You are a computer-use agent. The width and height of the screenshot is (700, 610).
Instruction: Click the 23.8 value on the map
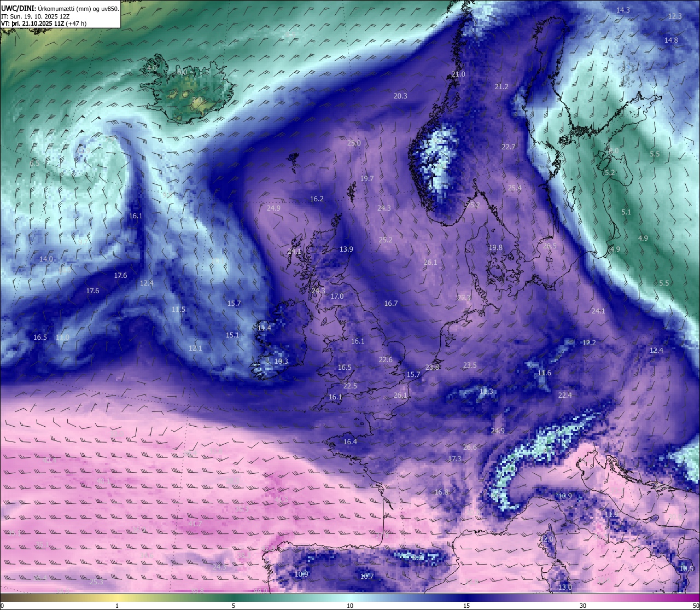coord(433,368)
